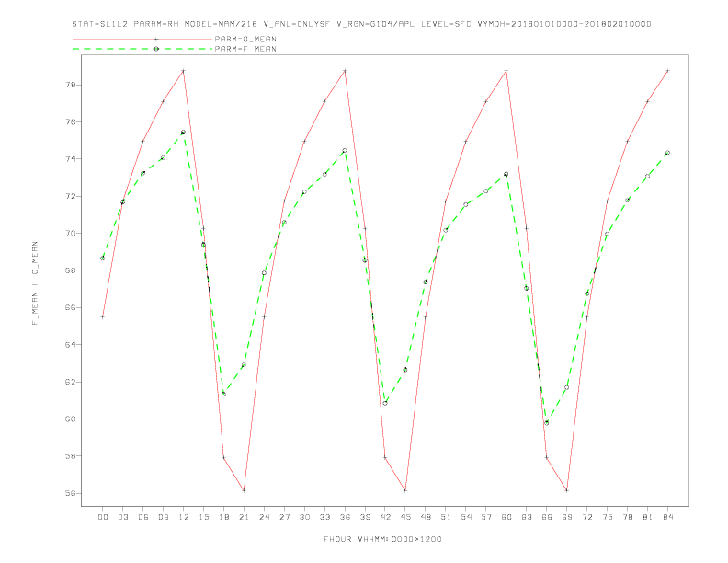The width and height of the screenshot is (728, 563).
Task: Click the green F_MEAN low marker at hour 66
Action: click(547, 423)
